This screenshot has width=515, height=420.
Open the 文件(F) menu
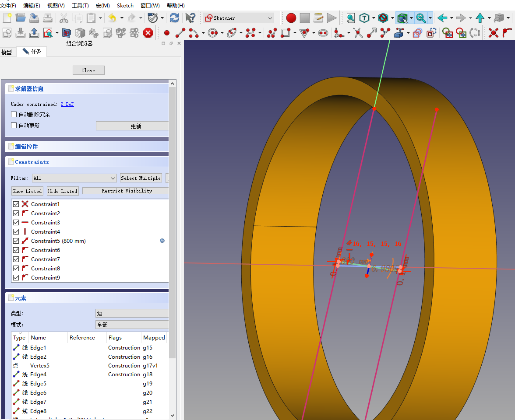pos(8,6)
